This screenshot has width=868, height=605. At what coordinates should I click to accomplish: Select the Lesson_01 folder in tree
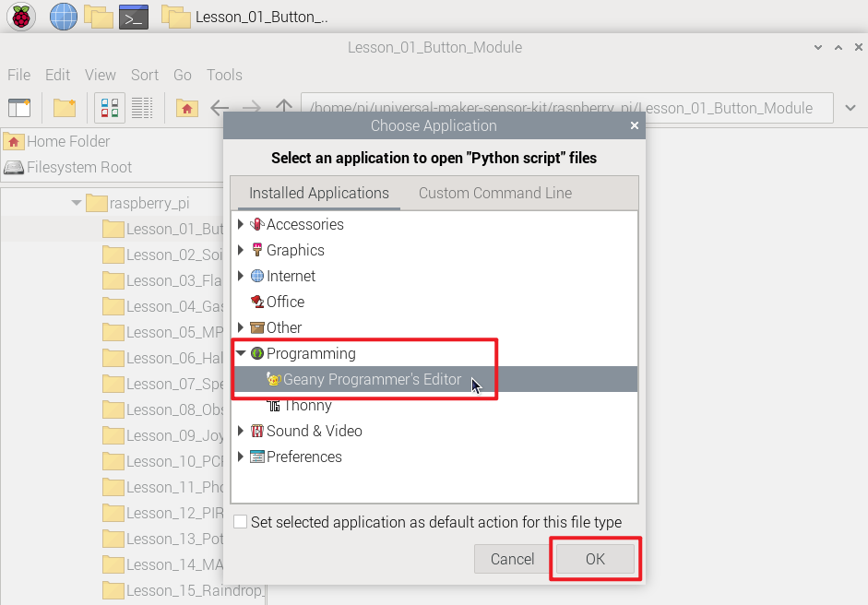[x=162, y=229]
